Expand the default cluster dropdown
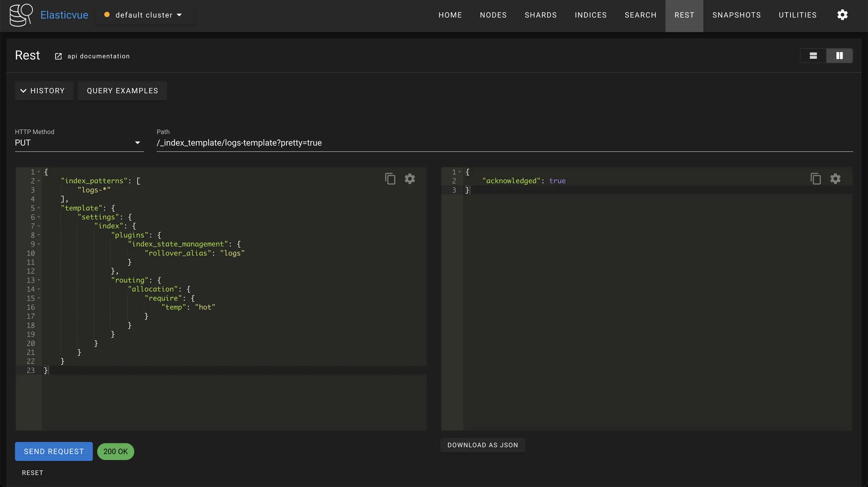This screenshot has height=487, width=868. pos(179,15)
